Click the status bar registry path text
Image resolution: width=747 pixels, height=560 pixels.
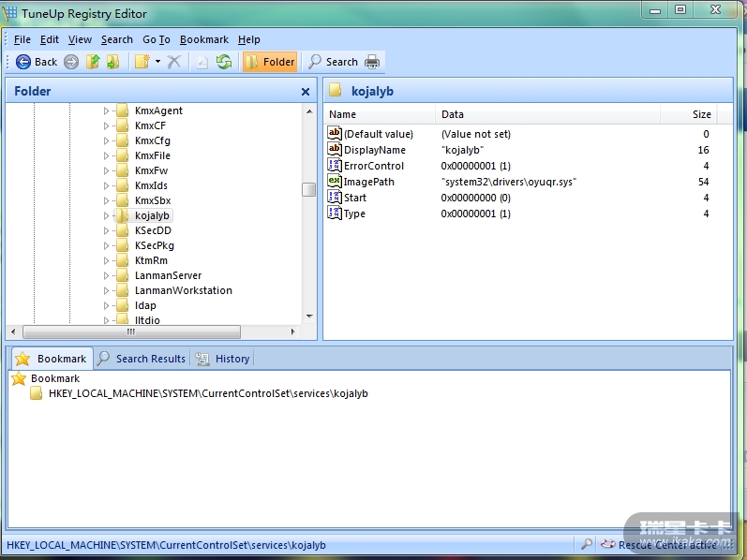pyautogui.click(x=166, y=545)
